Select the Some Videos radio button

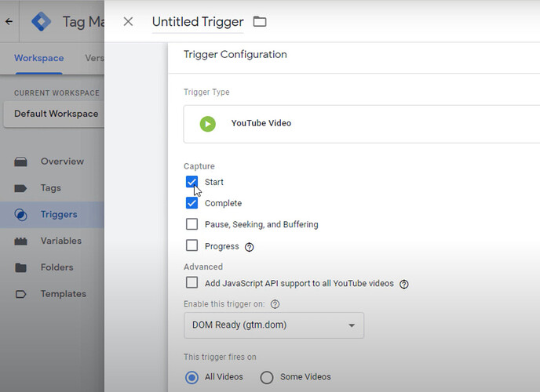[267, 377]
